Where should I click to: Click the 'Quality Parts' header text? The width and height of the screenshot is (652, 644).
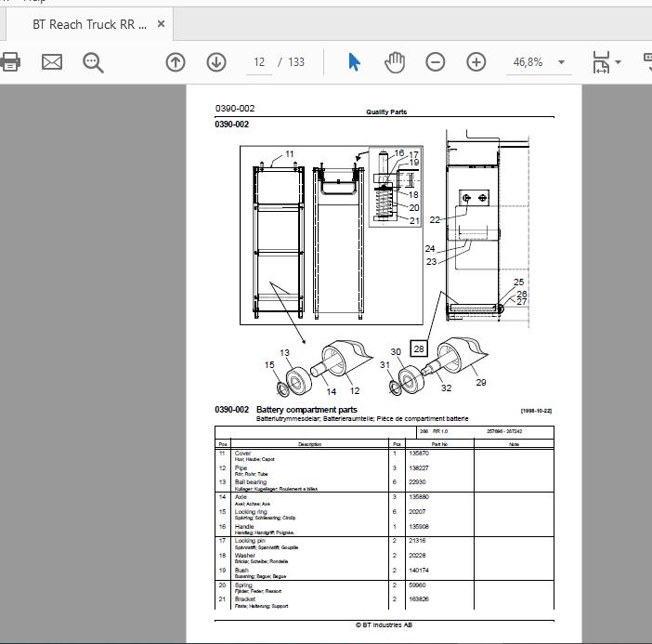click(386, 112)
